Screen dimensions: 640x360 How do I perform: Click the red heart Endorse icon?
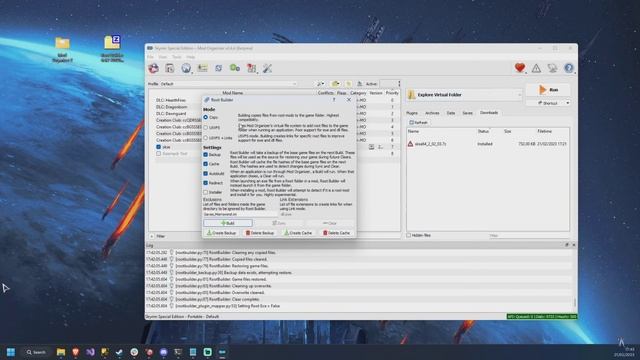pyautogui.click(x=520, y=68)
